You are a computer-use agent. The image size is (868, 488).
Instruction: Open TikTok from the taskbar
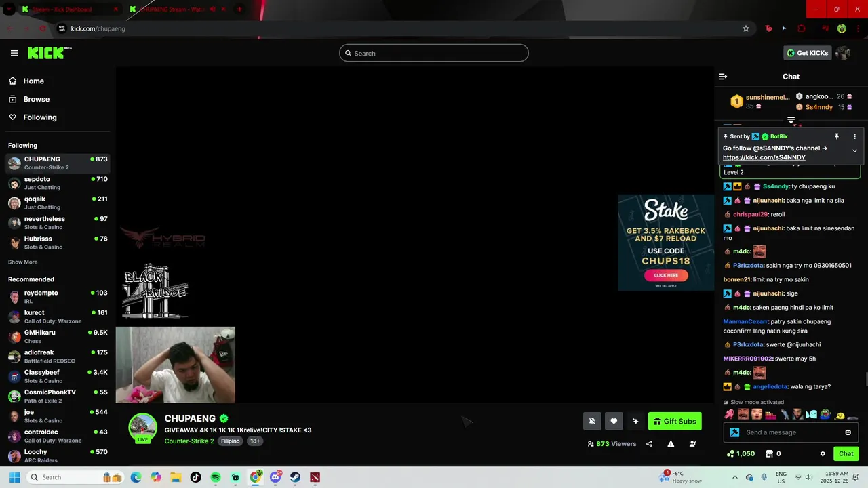pos(195,477)
